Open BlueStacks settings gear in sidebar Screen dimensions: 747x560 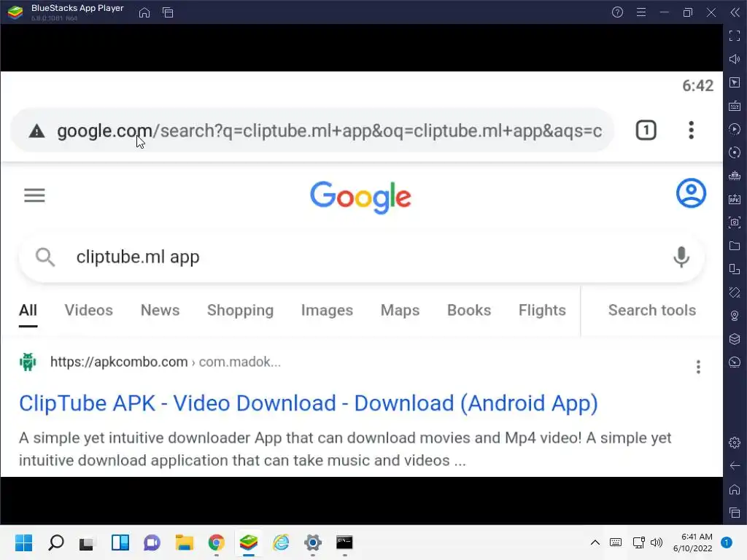tap(735, 443)
